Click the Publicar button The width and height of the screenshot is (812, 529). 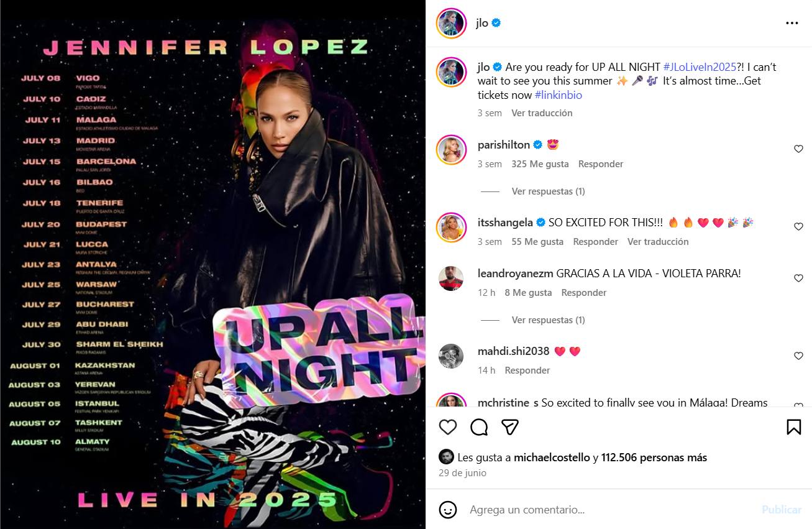coord(782,510)
